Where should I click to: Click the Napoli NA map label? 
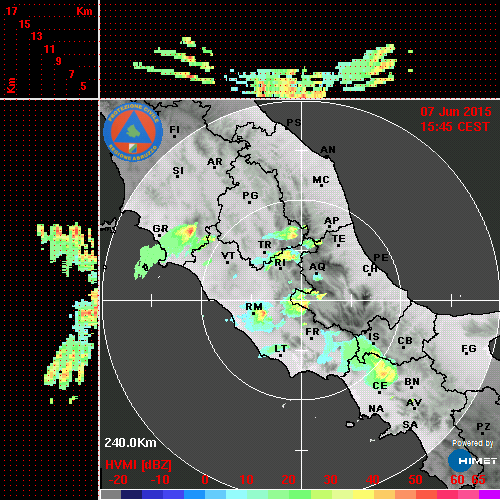coord(376,408)
